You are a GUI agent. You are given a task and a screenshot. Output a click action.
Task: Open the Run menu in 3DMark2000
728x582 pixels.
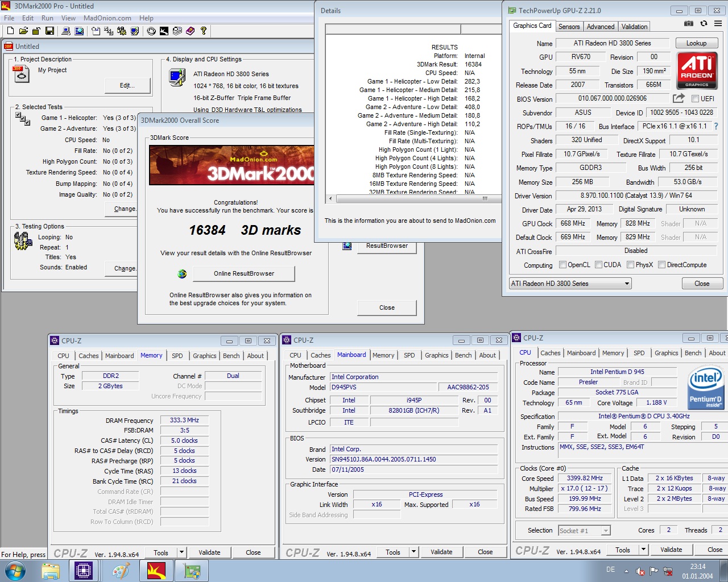pyautogui.click(x=47, y=18)
